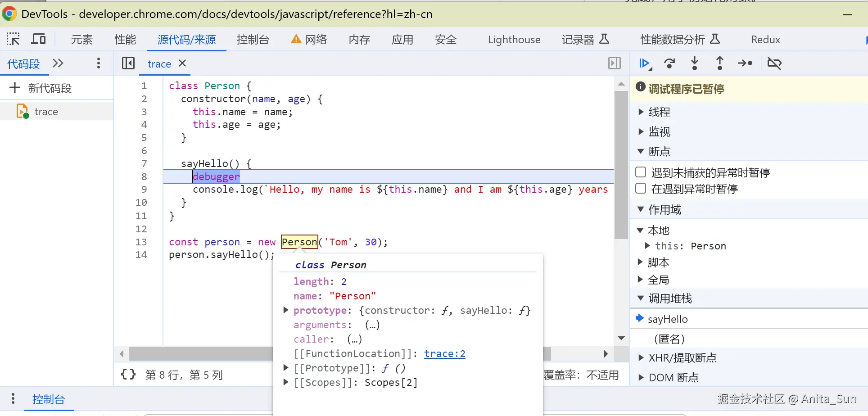
Task: Collapse the 调用堆栈 (Call Stack) section
Action: (641, 298)
